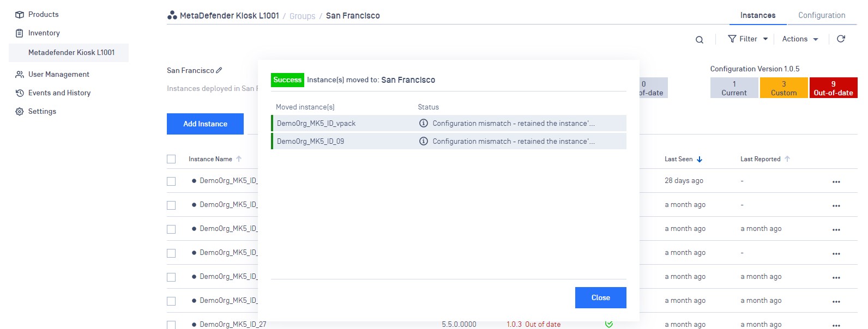Open more options for DemoOrg_MK5_ID_27 row
Image resolution: width=868 pixels, height=329 pixels.
[x=836, y=325]
